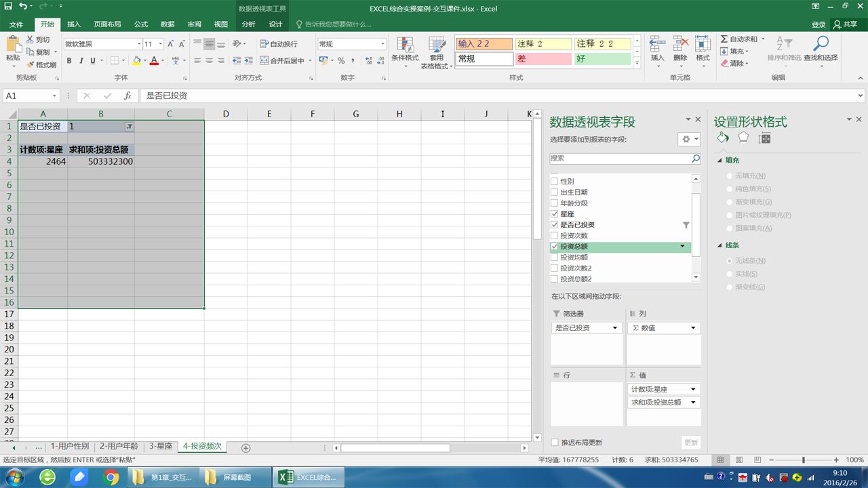This screenshot has width=868, height=488.
Task: Select the 纯色填充 radio option
Action: (x=730, y=189)
